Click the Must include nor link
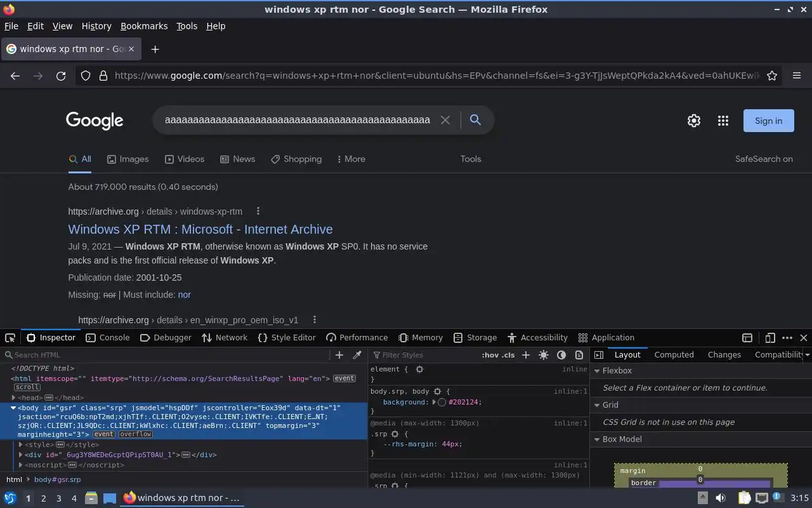This screenshot has width=812, height=508. pyautogui.click(x=185, y=295)
